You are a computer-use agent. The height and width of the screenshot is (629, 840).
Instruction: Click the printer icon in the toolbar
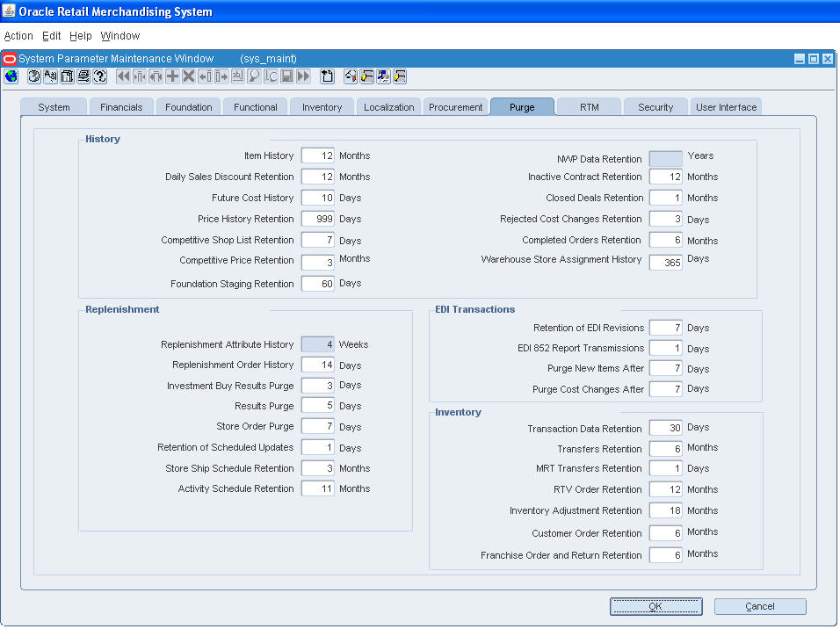coord(83,76)
